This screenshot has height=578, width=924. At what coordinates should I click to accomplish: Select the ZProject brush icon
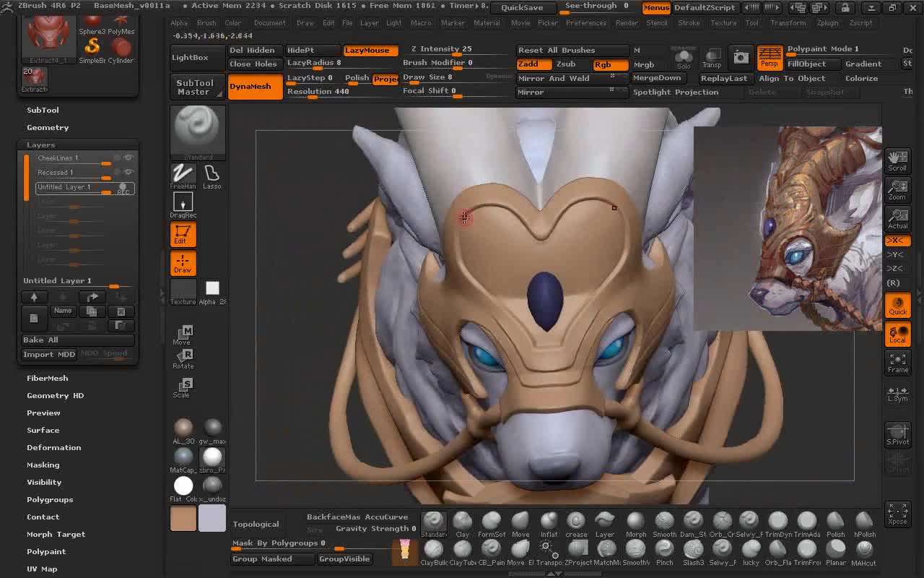(x=577, y=552)
